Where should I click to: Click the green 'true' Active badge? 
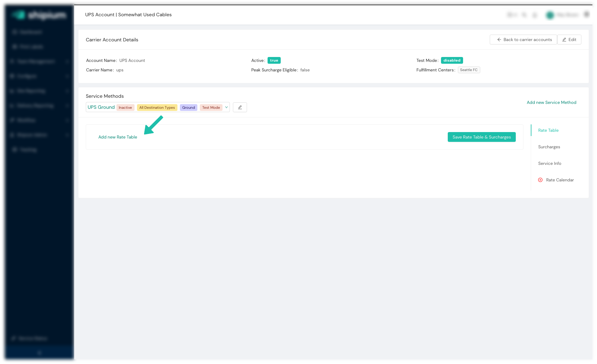pyautogui.click(x=274, y=60)
